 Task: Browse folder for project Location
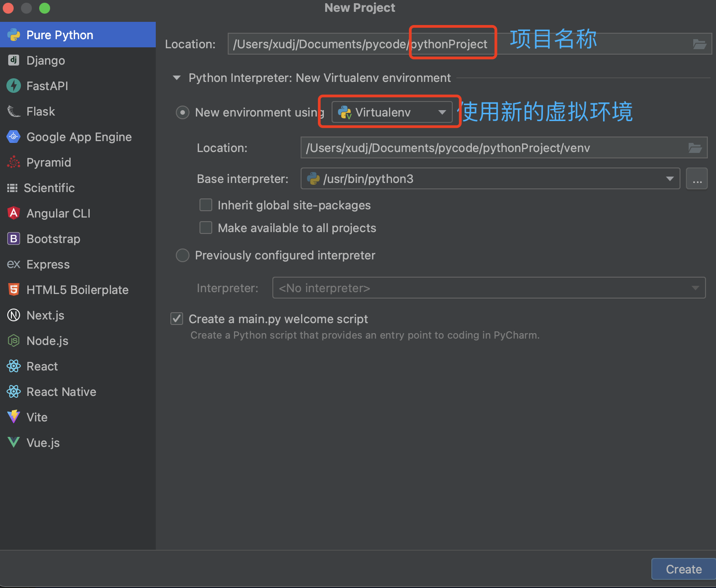point(700,44)
